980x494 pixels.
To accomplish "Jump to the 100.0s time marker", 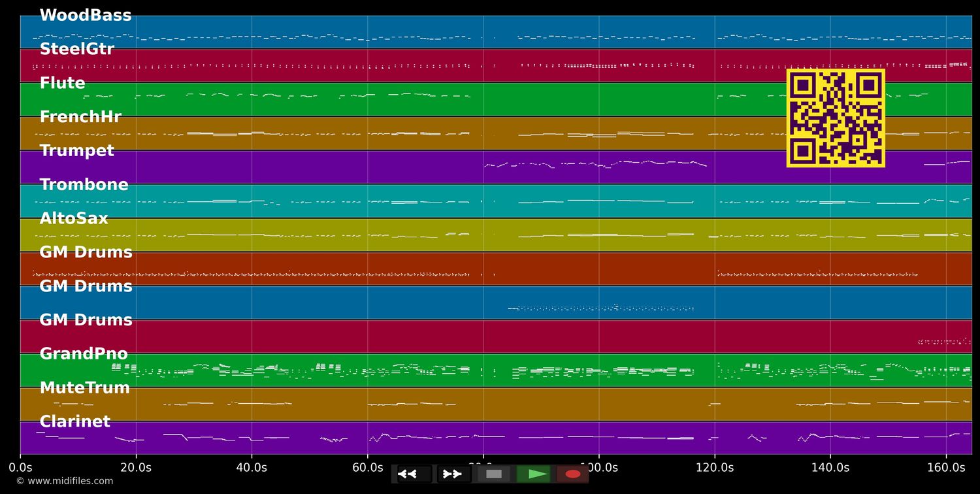I will click(599, 468).
